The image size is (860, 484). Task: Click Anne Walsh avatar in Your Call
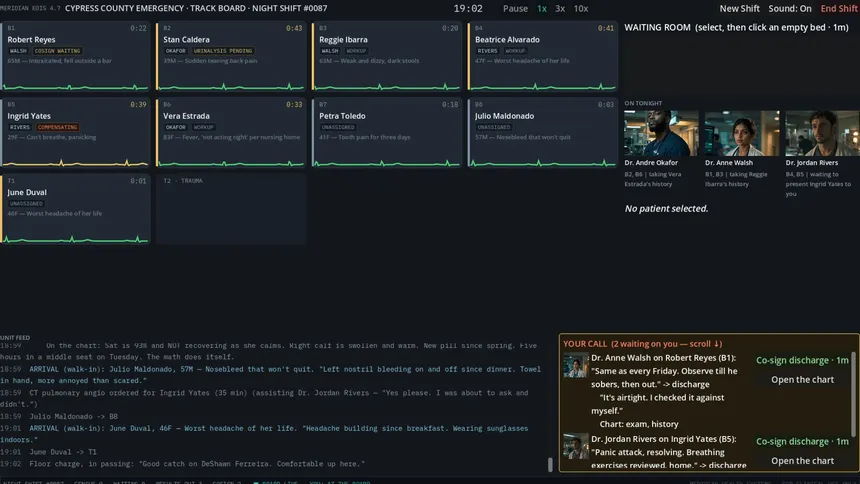point(576,365)
